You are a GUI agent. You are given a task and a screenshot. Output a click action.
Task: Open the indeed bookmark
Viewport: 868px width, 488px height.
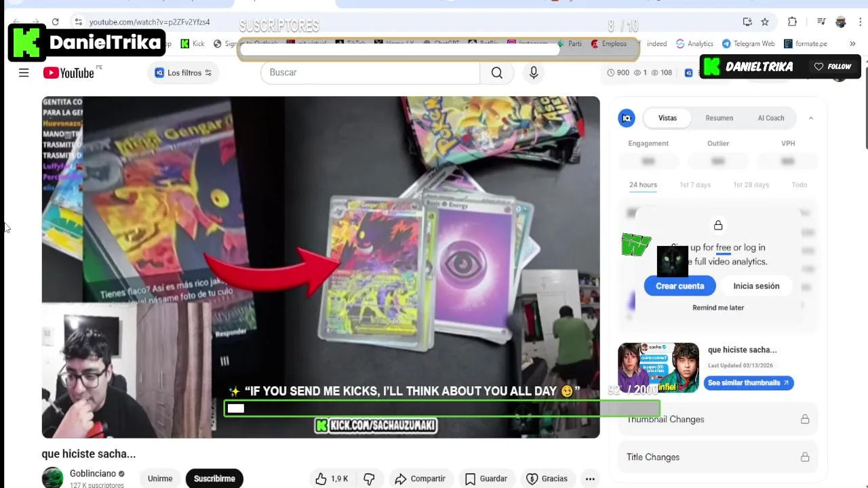[656, 43]
